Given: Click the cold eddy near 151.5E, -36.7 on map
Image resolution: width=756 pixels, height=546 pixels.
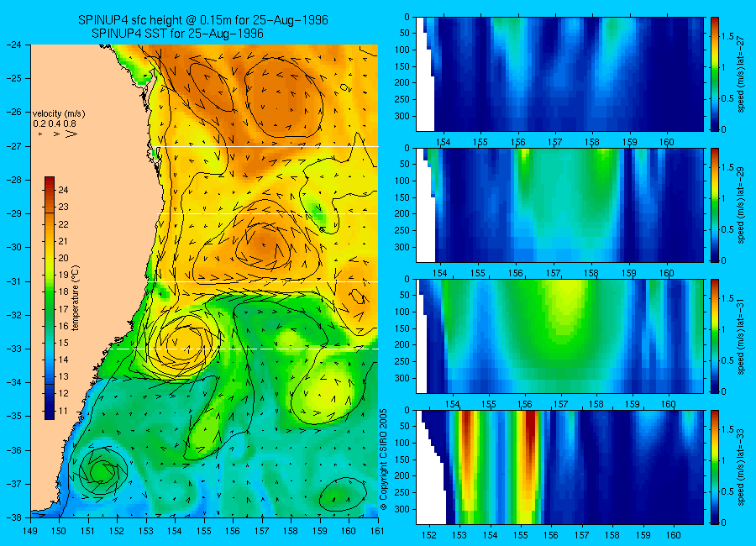Looking at the screenshot, I should [102, 470].
